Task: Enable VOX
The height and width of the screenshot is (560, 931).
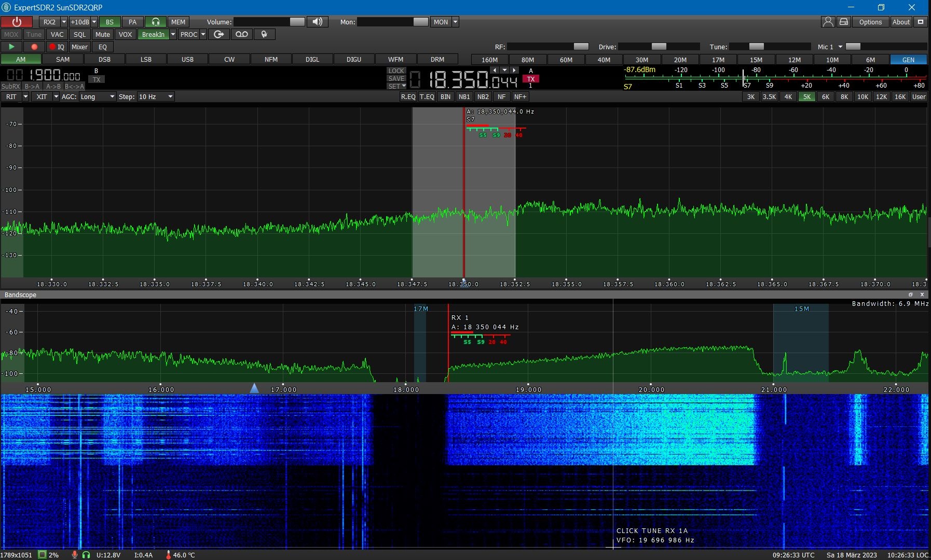Action: [x=125, y=34]
